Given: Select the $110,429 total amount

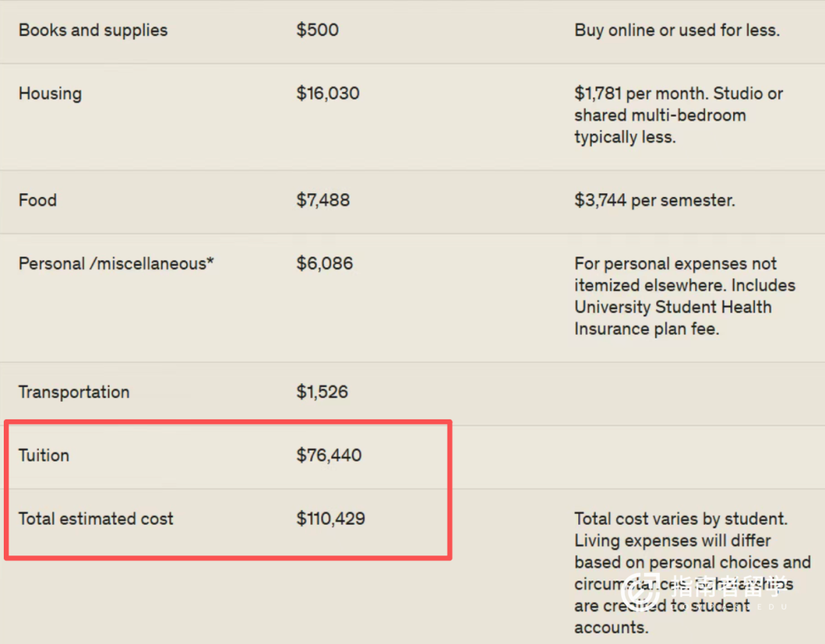Looking at the screenshot, I should [331, 519].
